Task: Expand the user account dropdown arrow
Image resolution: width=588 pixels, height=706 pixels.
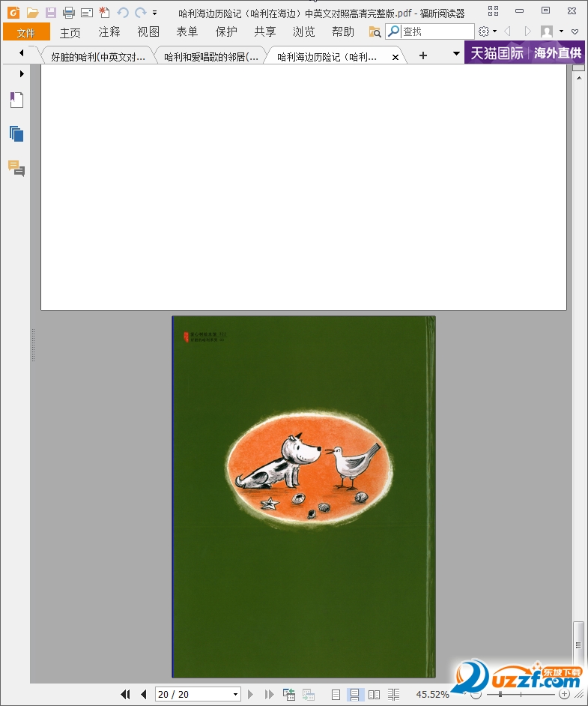Action: pos(561,31)
